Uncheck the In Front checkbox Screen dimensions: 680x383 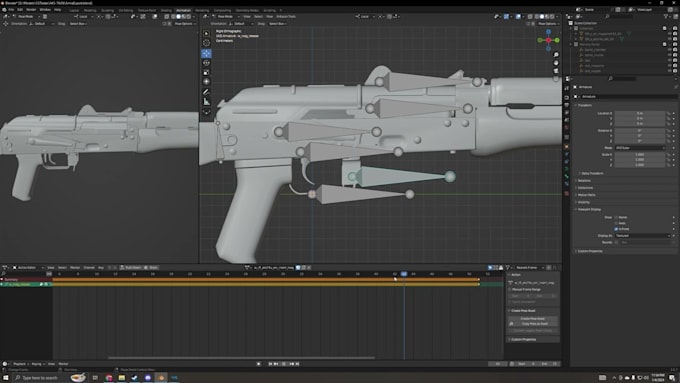(x=616, y=229)
